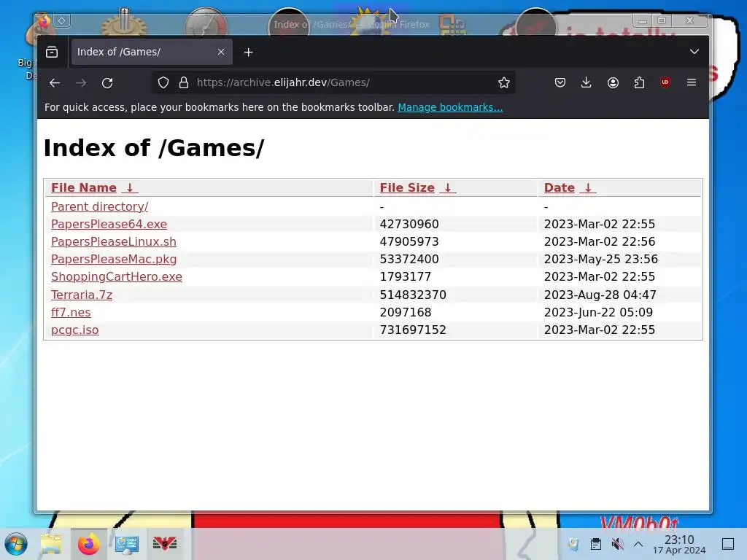This screenshot has height=560, width=747.
Task: Open the file manager in taskbar
Action: pyautogui.click(x=51, y=544)
